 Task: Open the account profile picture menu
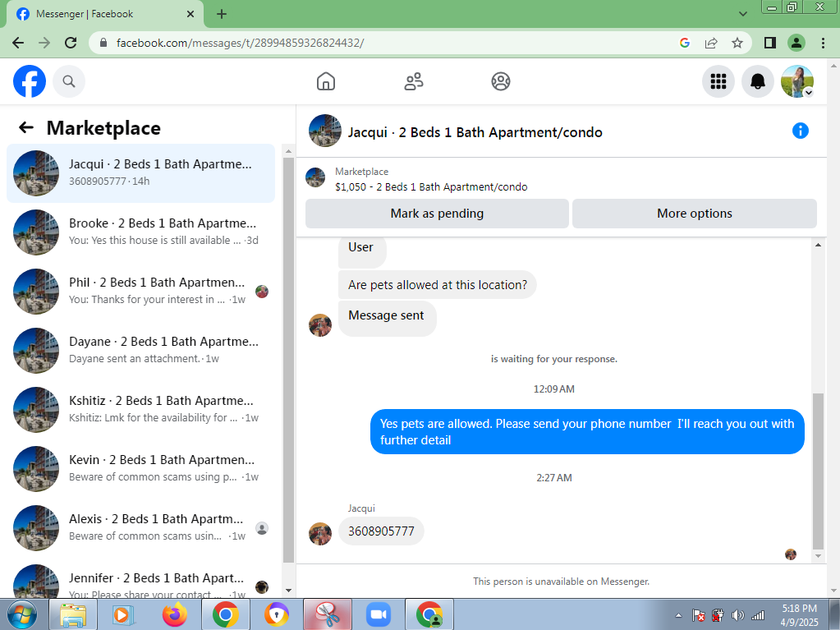click(x=797, y=81)
